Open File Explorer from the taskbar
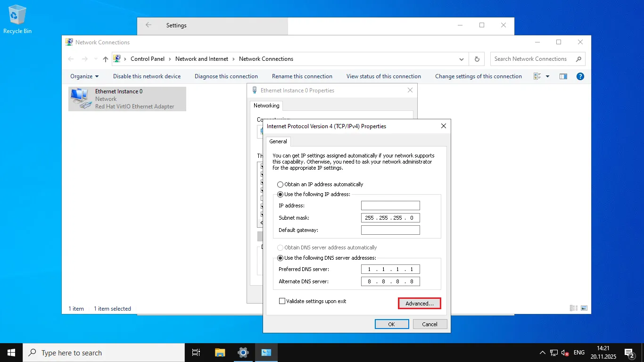This screenshot has width=644, height=362. click(220, 353)
